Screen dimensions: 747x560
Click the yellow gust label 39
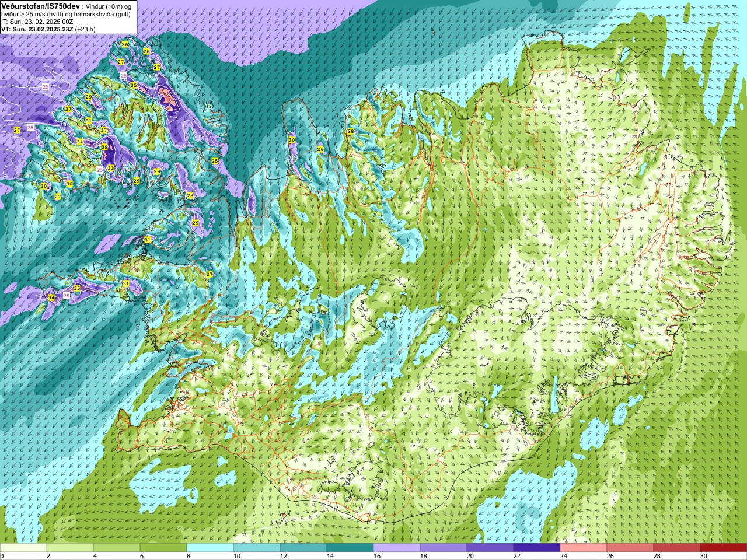[x=104, y=147]
